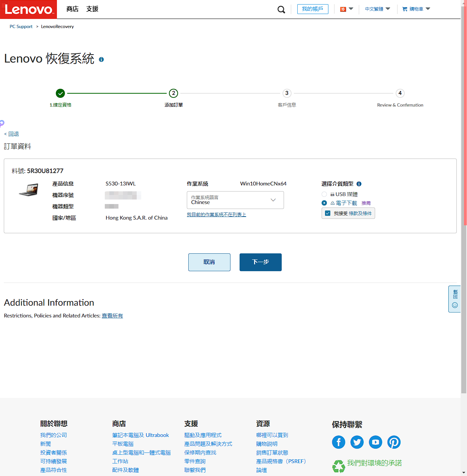Click the Lenovo logo
Viewport: 467px width, 476px height.
[28, 9]
